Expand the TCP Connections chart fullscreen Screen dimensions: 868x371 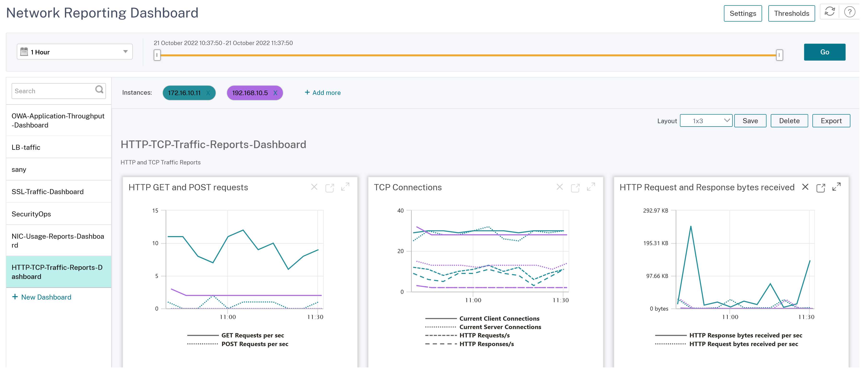pyautogui.click(x=591, y=187)
